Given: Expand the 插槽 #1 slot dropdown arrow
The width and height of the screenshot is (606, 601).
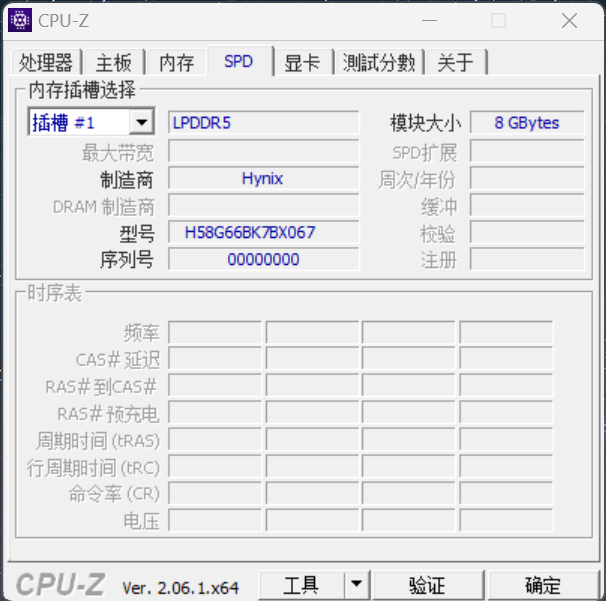Looking at the screenshot, I should (141, 123).
